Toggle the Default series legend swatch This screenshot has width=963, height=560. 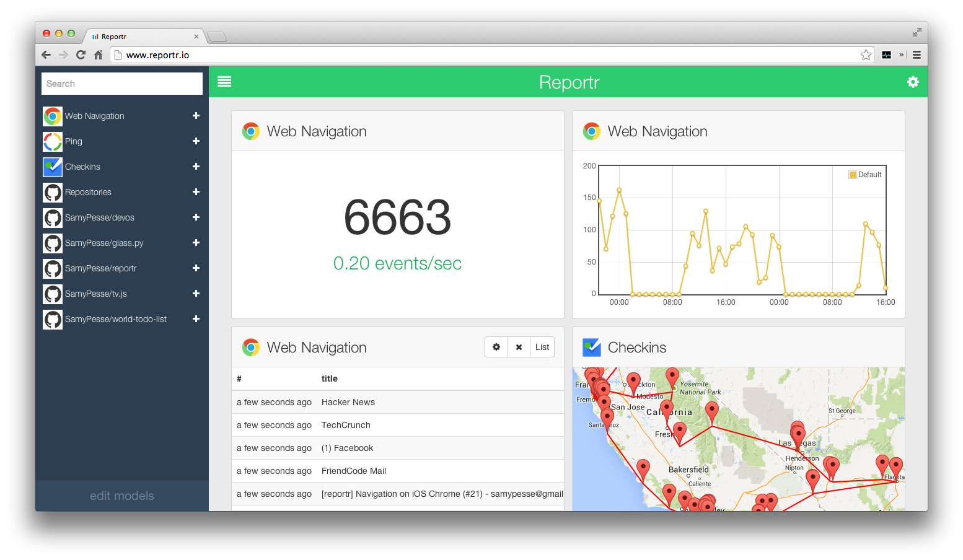click(x=853, y=175)
